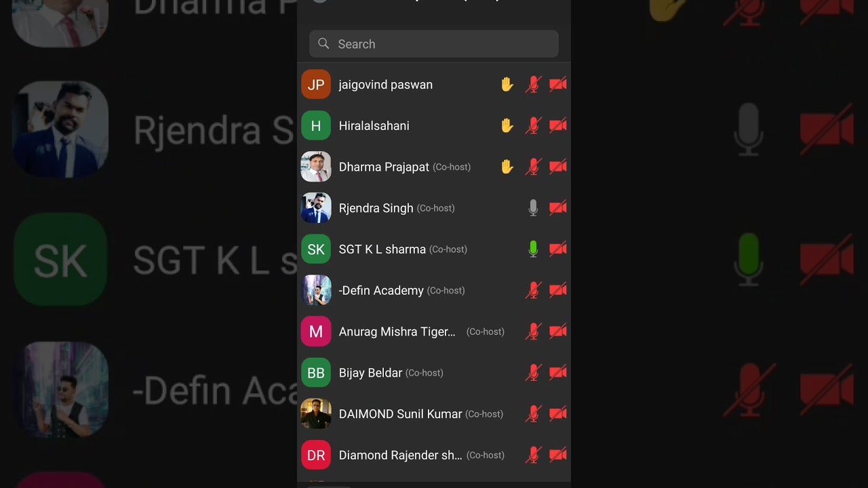Mute SGT K L sharma's green microphone
This screenshot has height=488, width=868.
[533, 249]
